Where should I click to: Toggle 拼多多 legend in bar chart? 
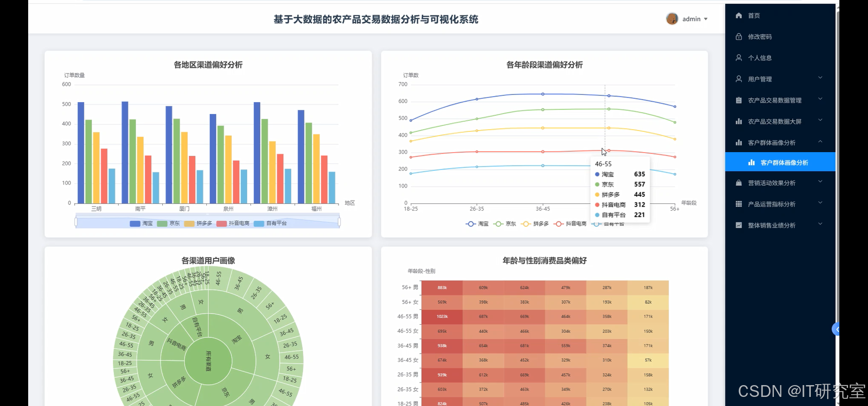click(198, 223)
